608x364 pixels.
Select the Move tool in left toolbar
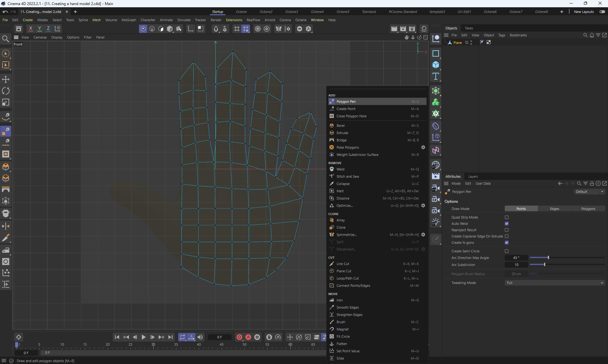[6, 79]
